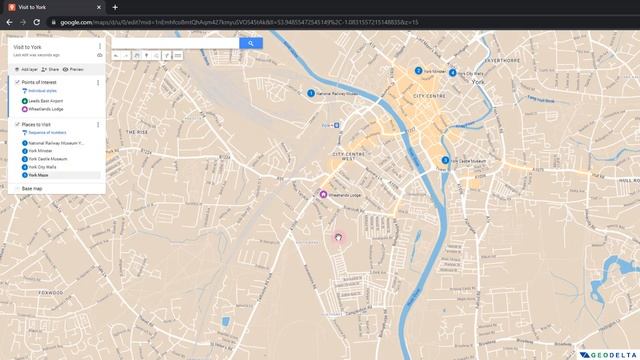This screenshot has width=640, height=360.
Task: Click the browser Back button
Action: [x=9, y=22]
